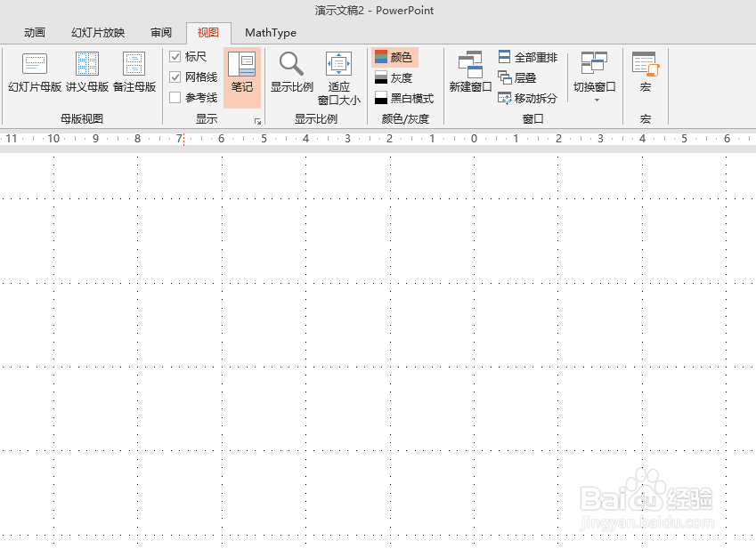Viewport: 756px width, 549px height.
Task: Toggle the Ruler (标尺) checkbox off
Action: pos(175,55)
